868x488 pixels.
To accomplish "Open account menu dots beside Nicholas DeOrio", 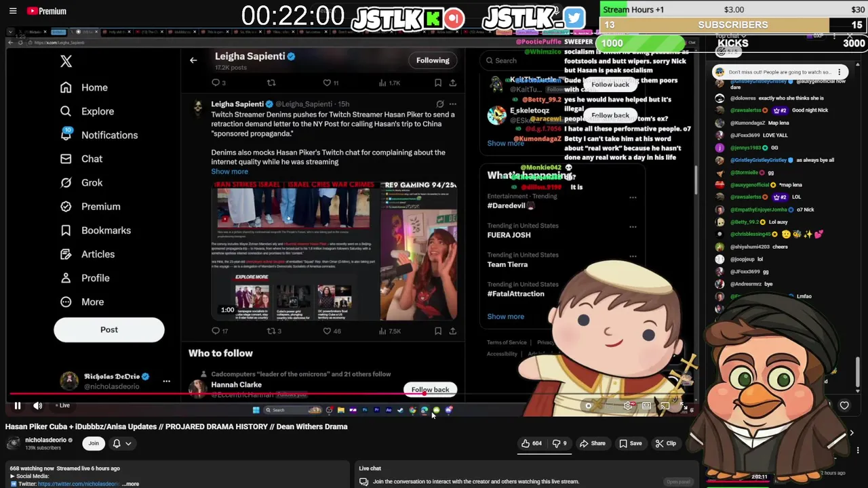I will [x=166, y=381].
